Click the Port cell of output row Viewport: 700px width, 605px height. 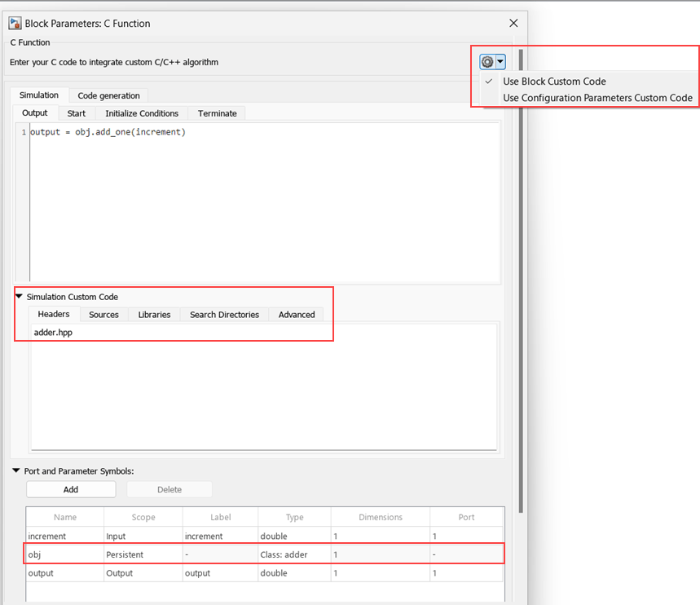(466, 573)
